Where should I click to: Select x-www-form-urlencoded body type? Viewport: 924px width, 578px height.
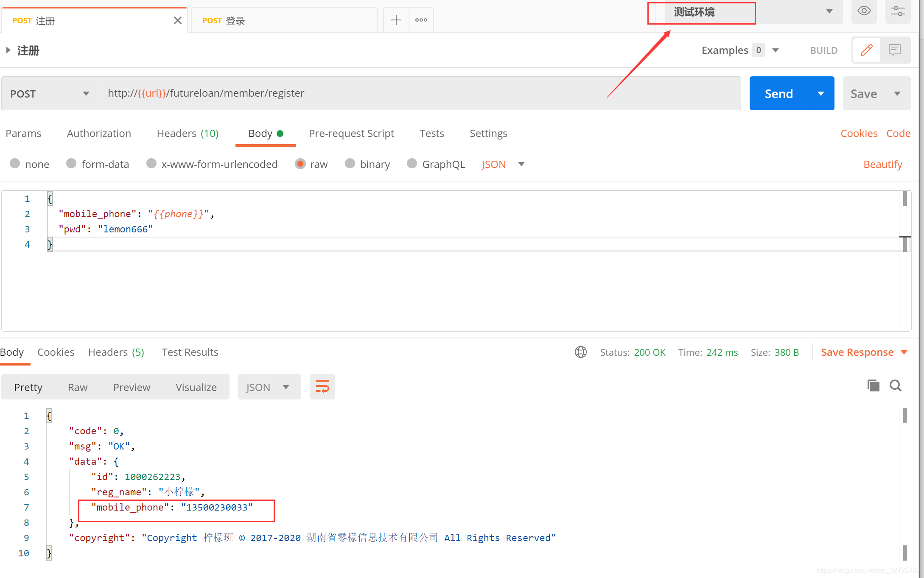pyautogui.click(x=151, y=164)
